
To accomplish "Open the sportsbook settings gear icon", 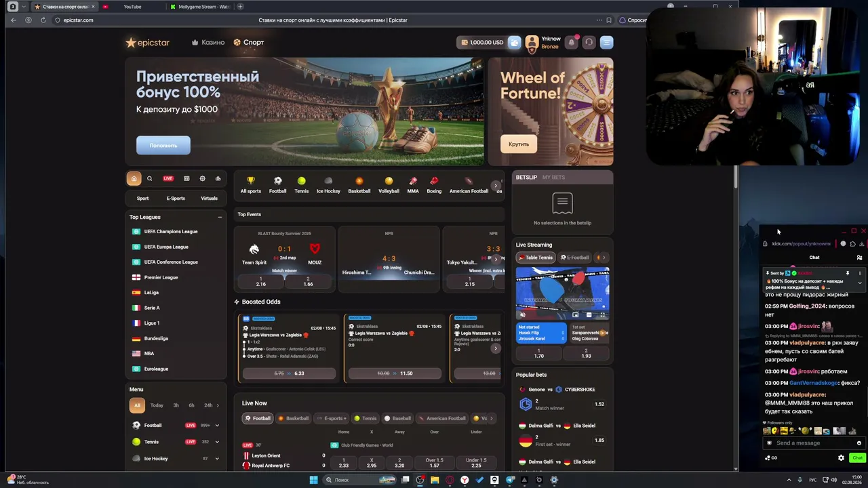I will pos(202,178).
